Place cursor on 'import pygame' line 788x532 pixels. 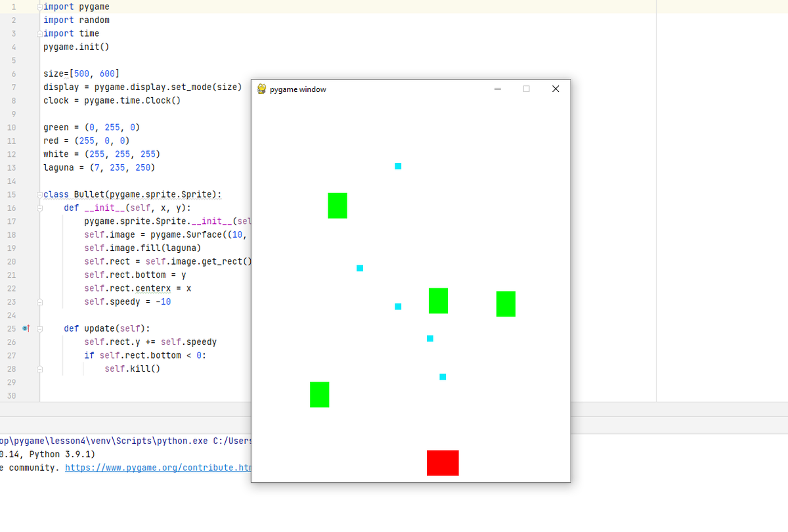coord(76,7)
